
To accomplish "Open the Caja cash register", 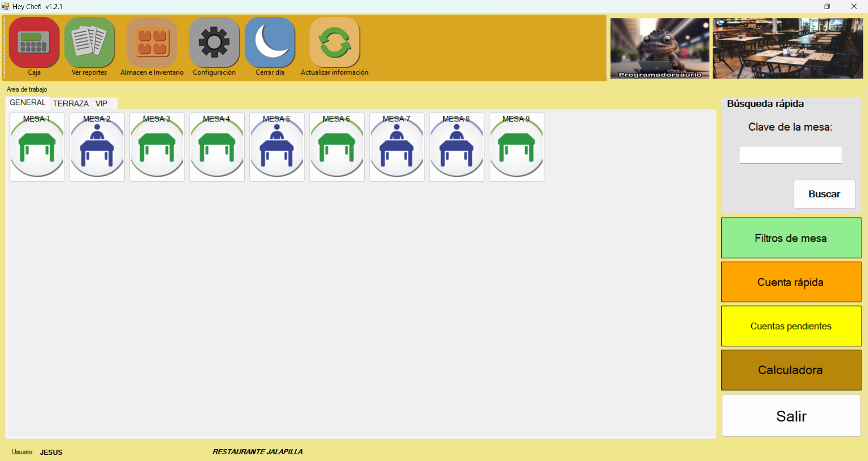I will click(x=34, y=42).
